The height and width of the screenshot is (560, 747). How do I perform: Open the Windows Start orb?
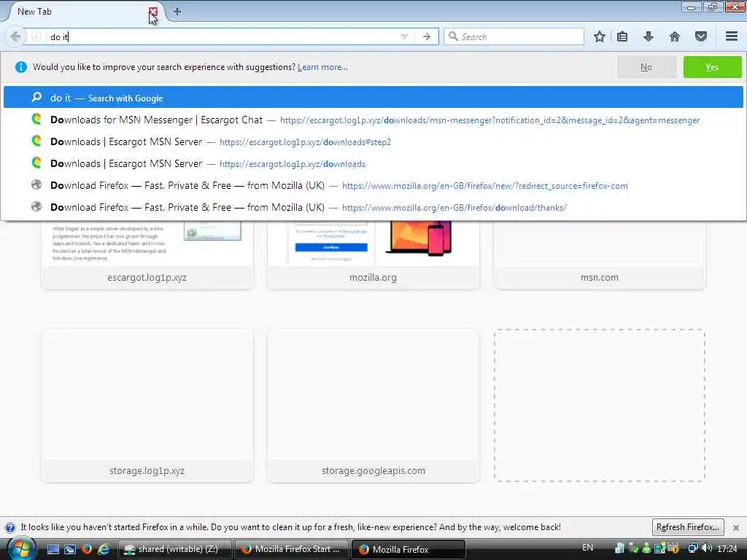[20, 549]
